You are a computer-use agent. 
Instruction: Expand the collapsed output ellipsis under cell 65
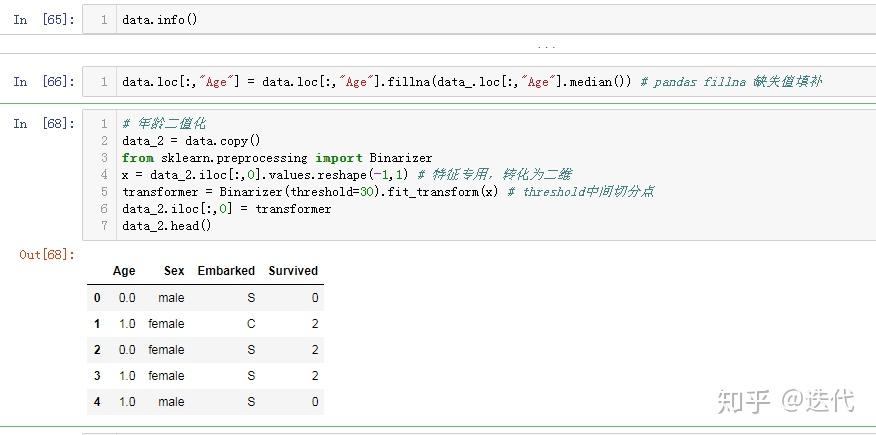(546, 47)
